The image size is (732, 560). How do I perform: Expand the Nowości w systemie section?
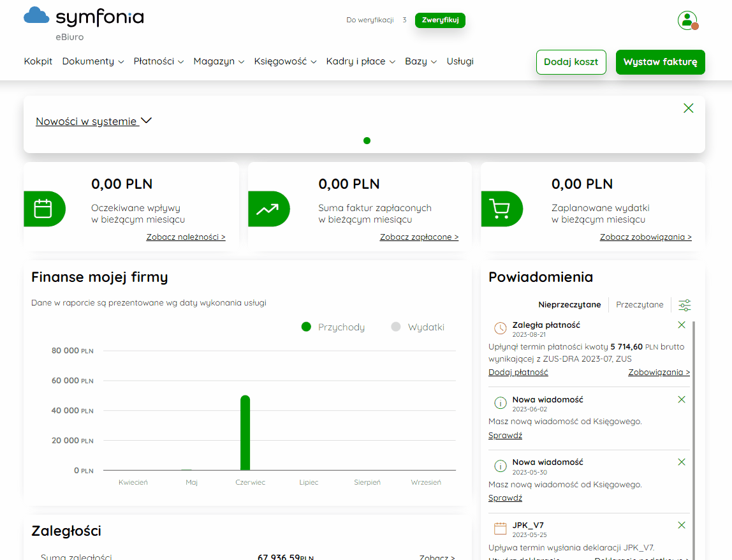click(94, 121)
